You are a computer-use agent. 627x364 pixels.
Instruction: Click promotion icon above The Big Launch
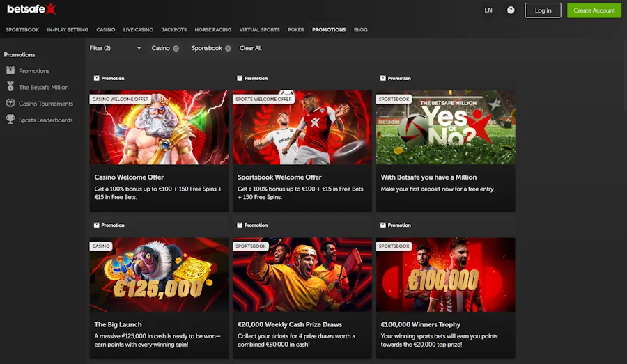96,225
